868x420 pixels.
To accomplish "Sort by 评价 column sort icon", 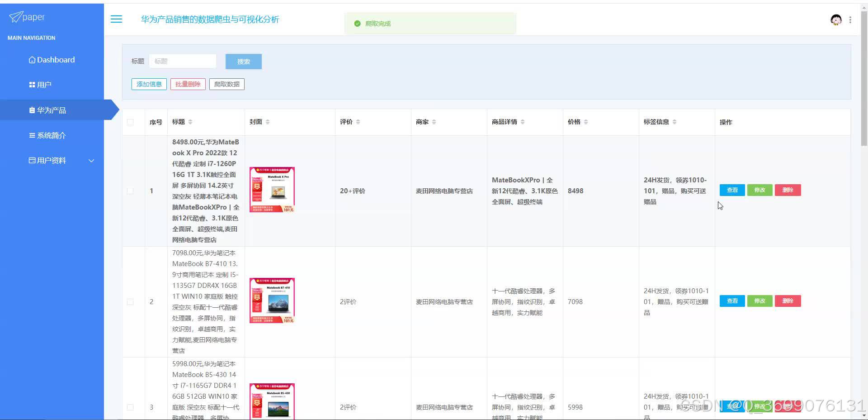I will point(358,122).
